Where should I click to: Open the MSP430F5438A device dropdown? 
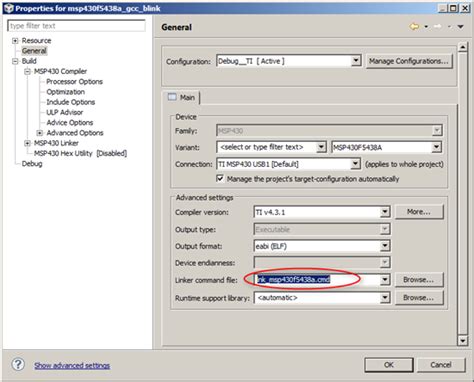pos(436,147)
